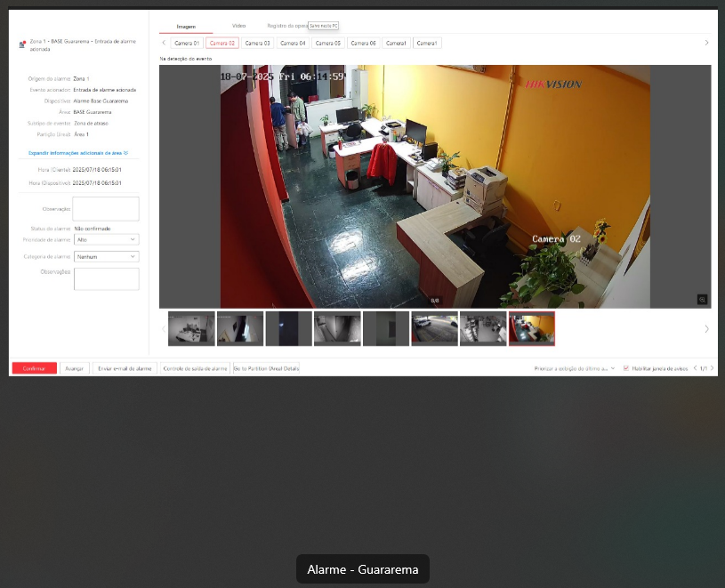Click the alarm zone icon beside Zona 1 title

click(22, 44)
